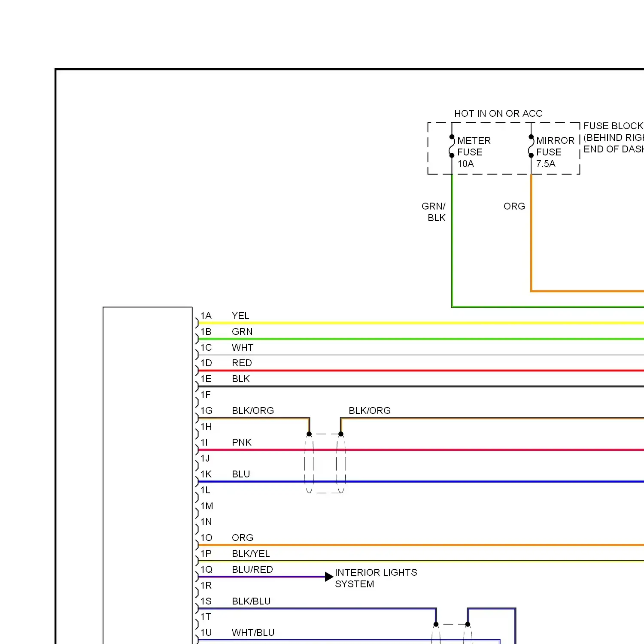Select connector pin 1R label

206,586
